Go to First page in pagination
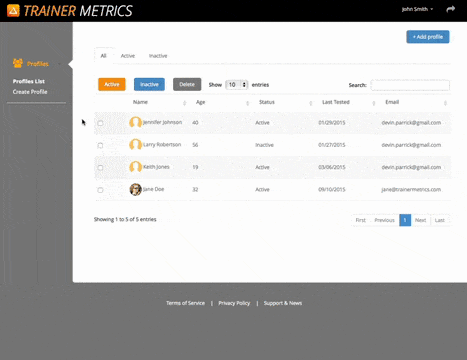This screenshot has height=360, width=467. tap(361, 220)
